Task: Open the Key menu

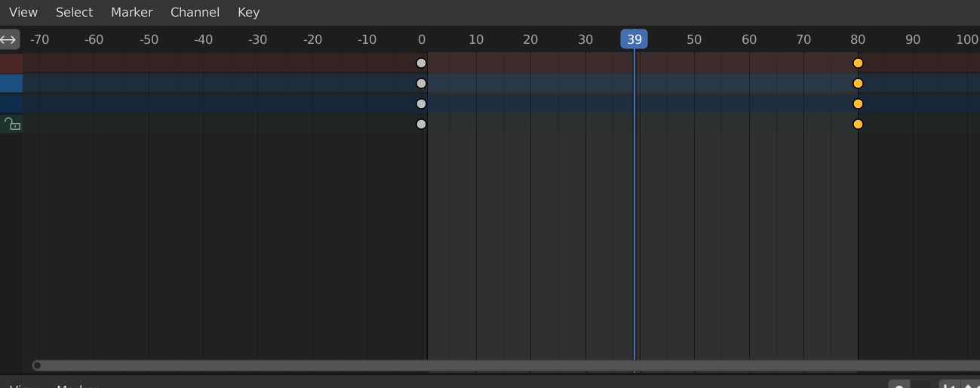Action: 248,12
